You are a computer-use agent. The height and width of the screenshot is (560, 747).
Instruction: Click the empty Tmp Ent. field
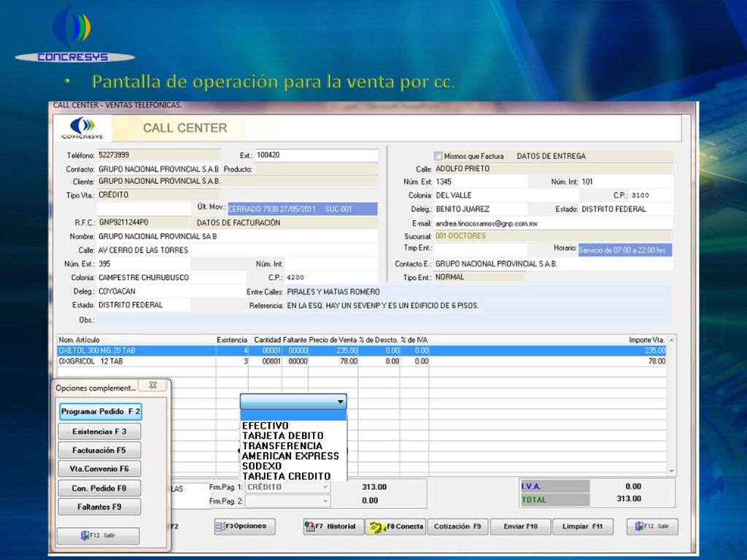(x=480, y=249)
